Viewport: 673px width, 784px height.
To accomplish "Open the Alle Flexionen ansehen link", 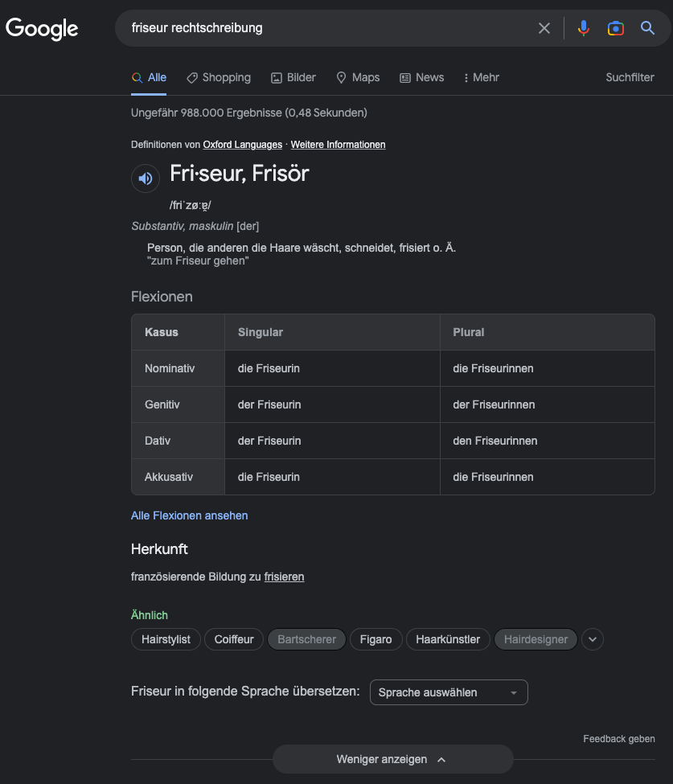I will point(190,515).
